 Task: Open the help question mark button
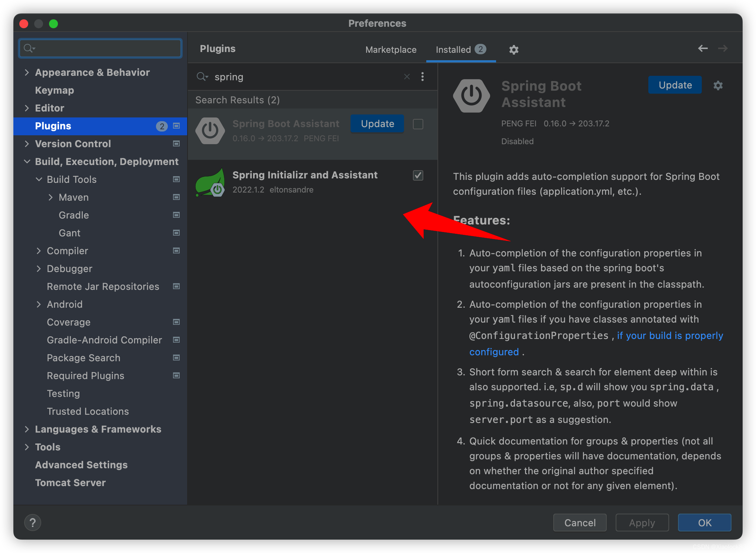point(33,523)
